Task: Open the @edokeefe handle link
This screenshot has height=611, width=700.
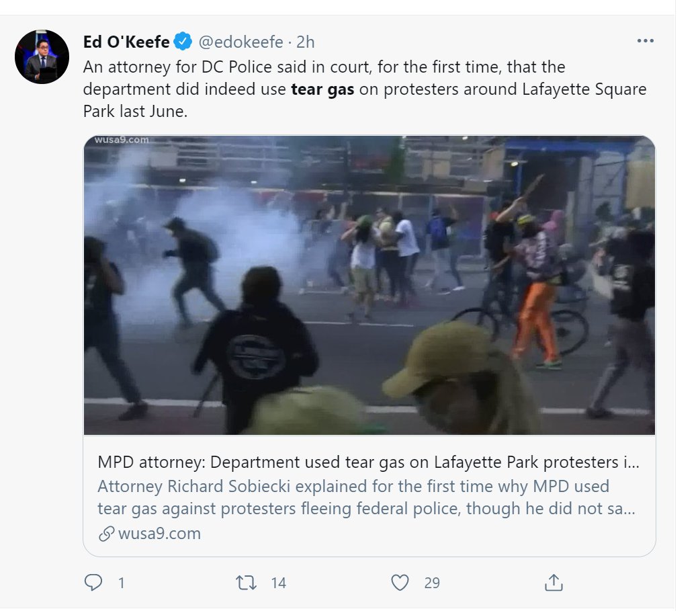Action: [x=240, y=42]
